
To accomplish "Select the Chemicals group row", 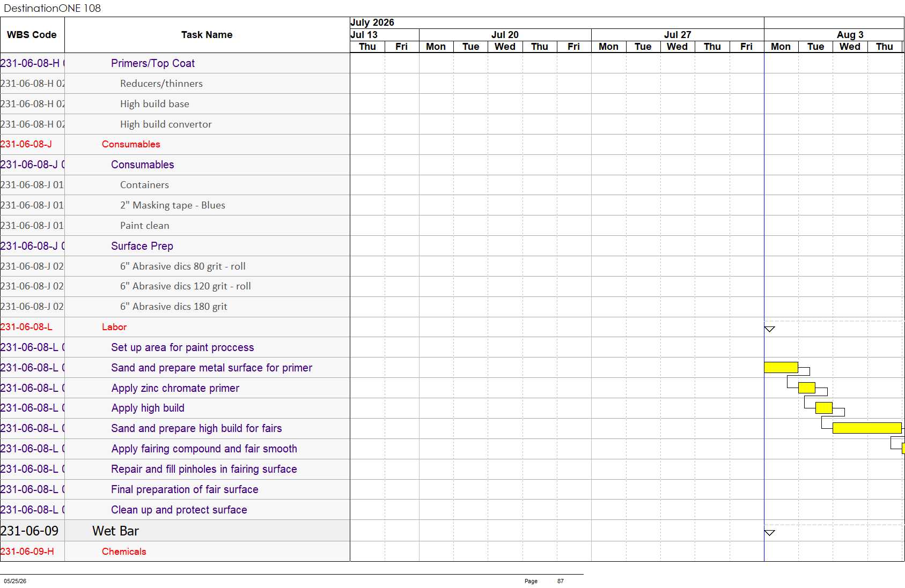I will [x=175, y=552].
